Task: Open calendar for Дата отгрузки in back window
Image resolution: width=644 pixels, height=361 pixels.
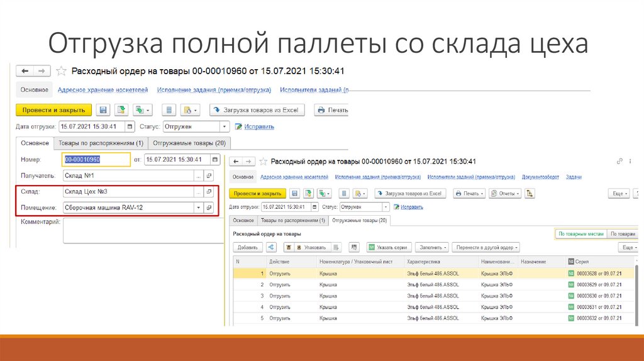Action: coord(130,126)
